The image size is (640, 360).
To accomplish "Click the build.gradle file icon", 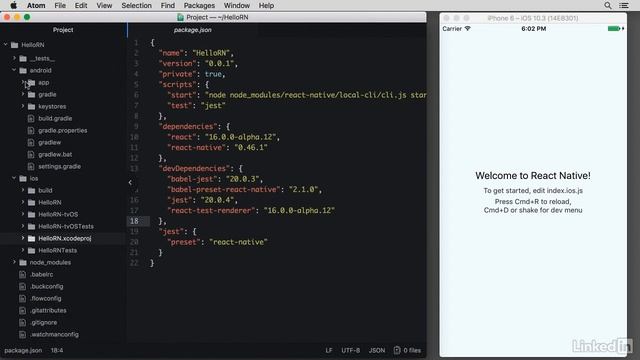I will 31,118.
